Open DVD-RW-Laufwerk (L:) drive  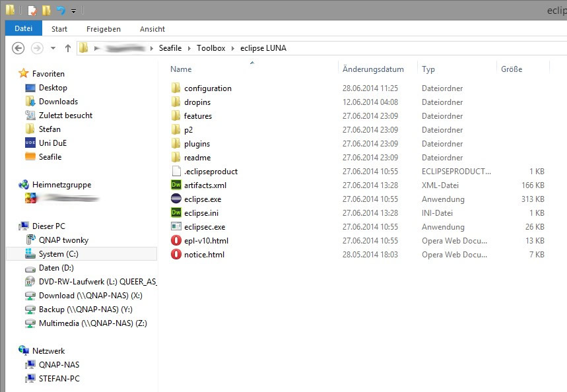pos(98,282)
